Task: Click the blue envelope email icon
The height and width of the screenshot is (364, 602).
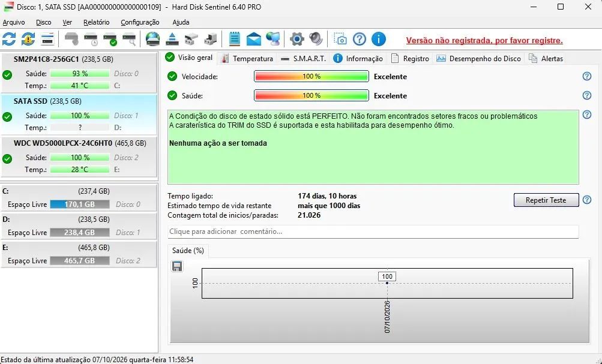Action: click(254, 39)
